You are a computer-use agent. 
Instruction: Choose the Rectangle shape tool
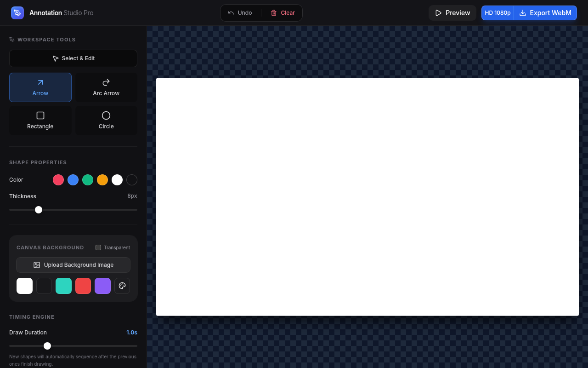pos(40,121)
